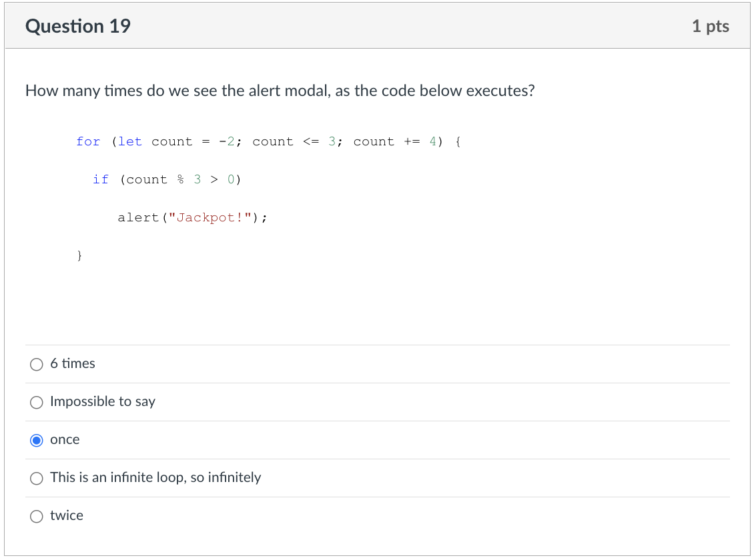Click the alert("Jackpot!") statement
The image size is (754, 560).
click(193, 217)
